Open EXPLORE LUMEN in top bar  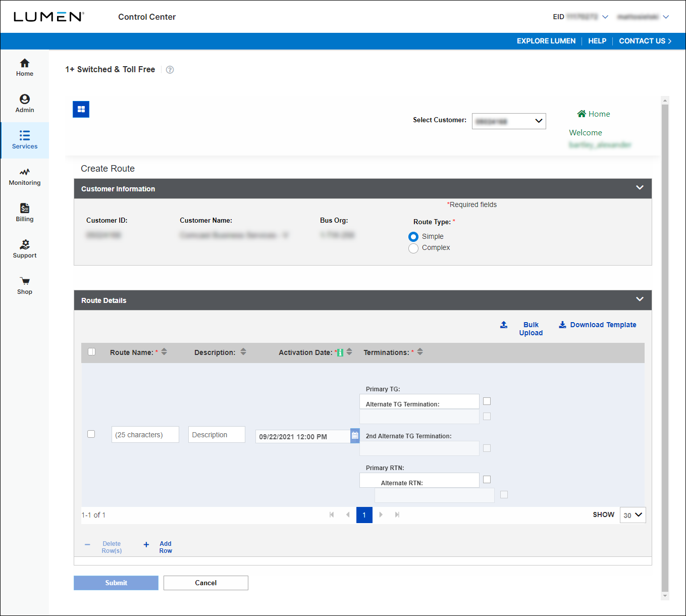click(x=546, y=41)
